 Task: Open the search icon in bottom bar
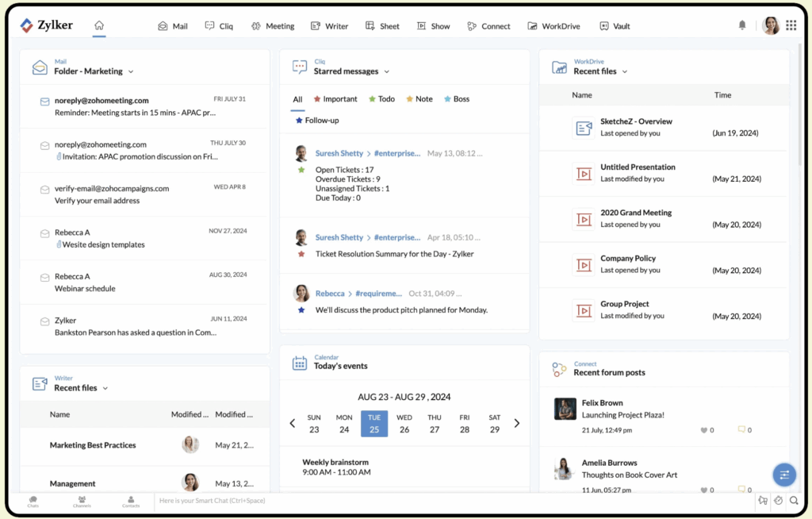point(794,501)
